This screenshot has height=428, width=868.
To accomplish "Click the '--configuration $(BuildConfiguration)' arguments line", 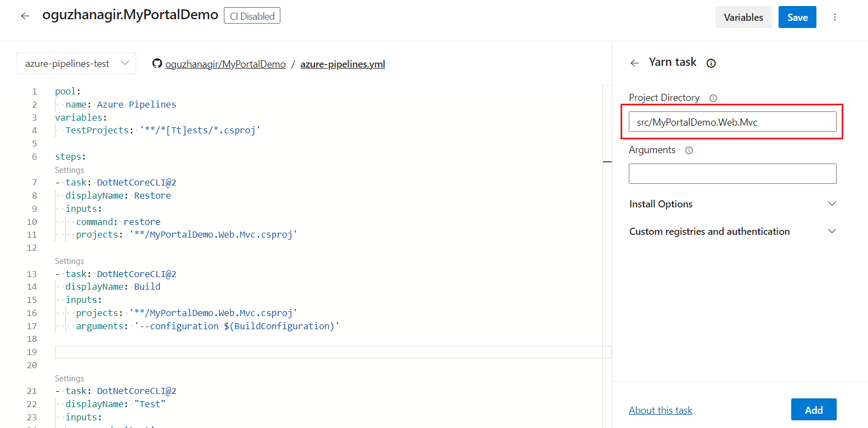I will (x=208, y=326).
